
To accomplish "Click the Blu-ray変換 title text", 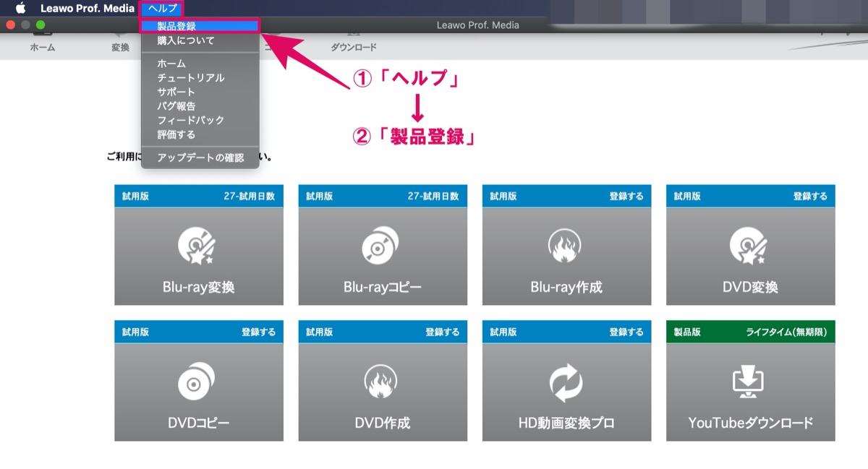I will tap(199, 287).
